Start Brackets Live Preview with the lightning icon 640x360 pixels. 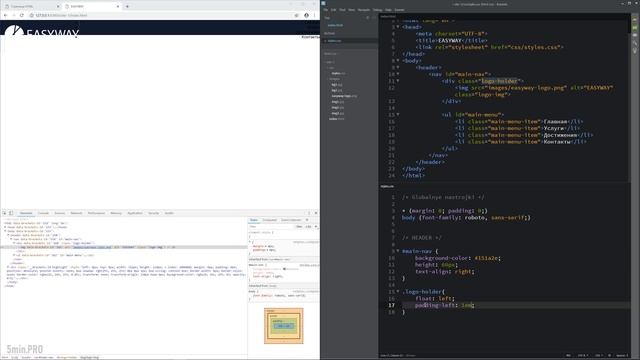635,20
